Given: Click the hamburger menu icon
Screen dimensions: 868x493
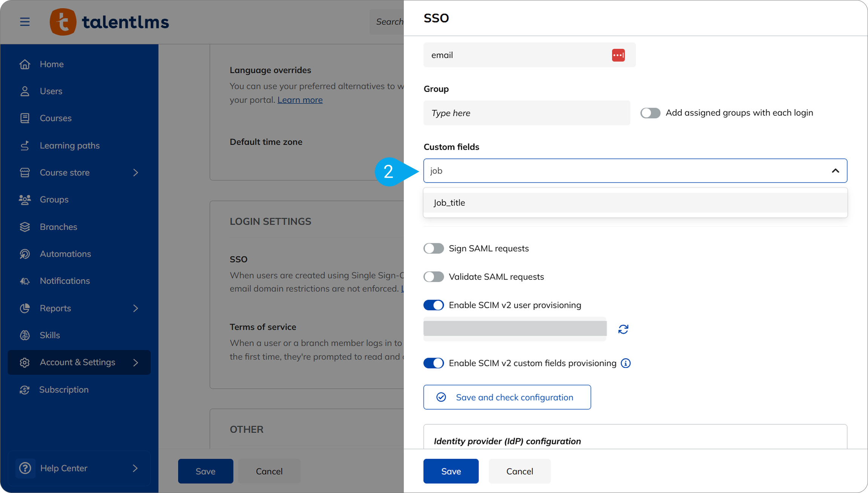Looking at the screenshot, I should click(x=25, y=22).
